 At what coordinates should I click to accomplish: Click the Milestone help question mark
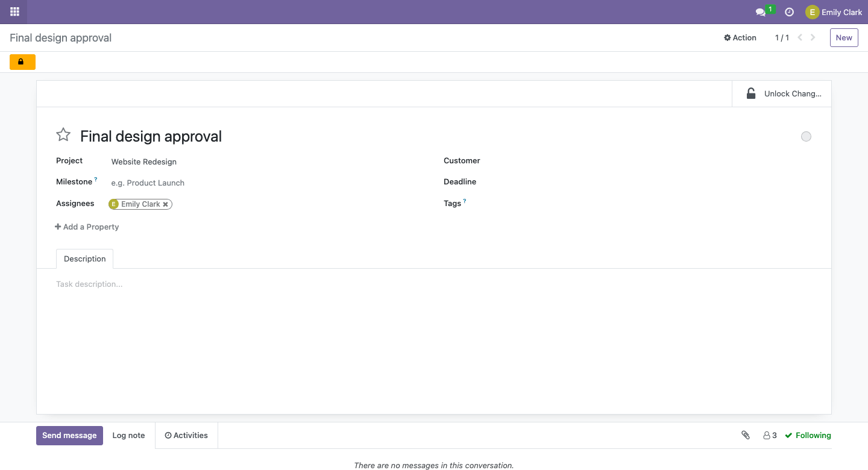click(96, 180)
